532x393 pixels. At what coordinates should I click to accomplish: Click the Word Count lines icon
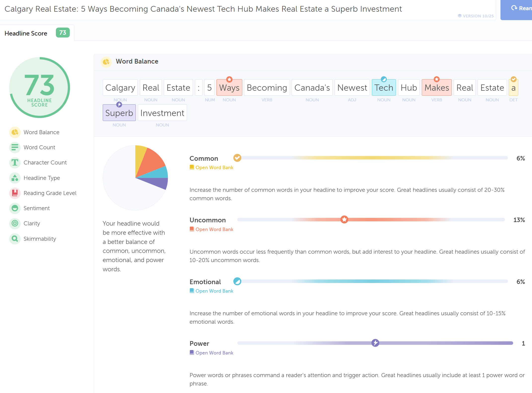(15, 147)
